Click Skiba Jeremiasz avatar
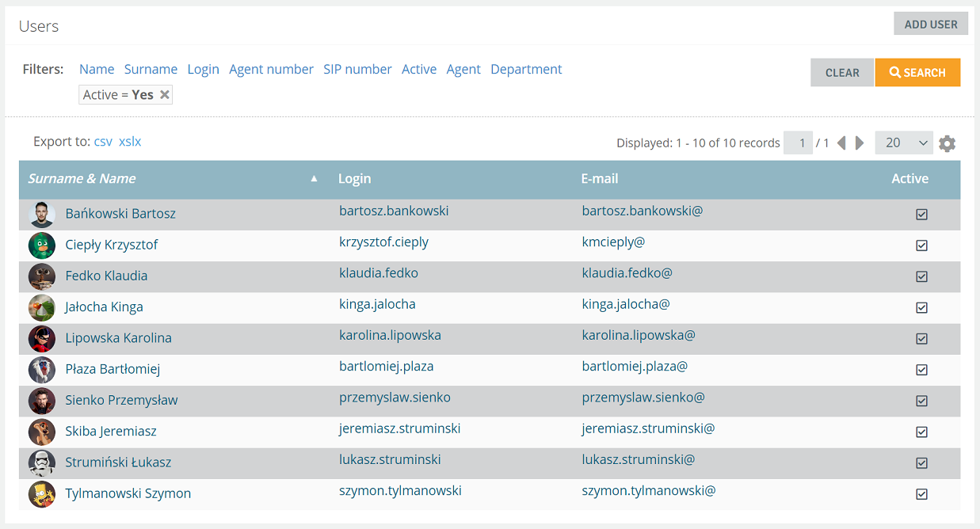Image resolution: width=980 pixels, height=529 pixels. point(42,432)
